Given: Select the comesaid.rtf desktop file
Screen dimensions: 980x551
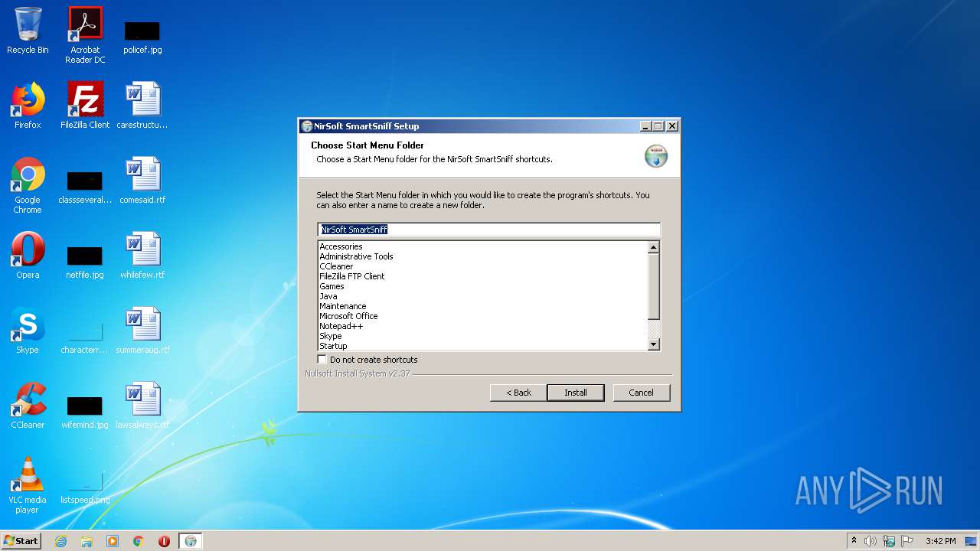Looking at the screenshot, I should (x=142, y=181).
